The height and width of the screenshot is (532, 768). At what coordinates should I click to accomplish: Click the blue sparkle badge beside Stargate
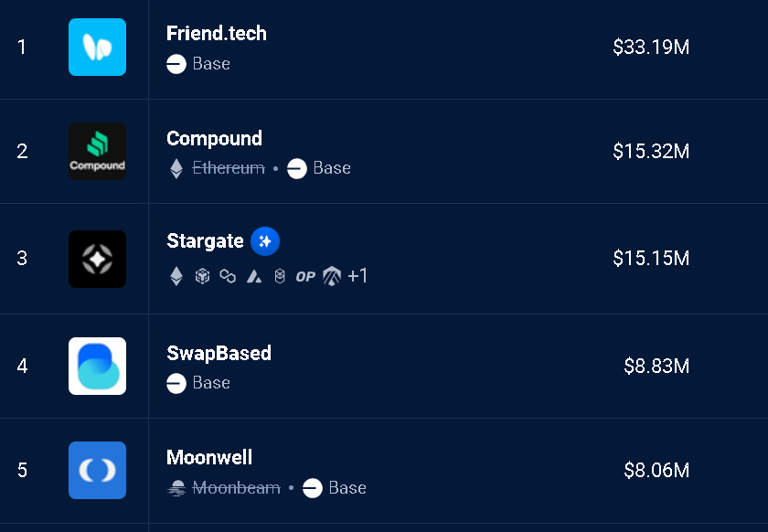point(265,241)
